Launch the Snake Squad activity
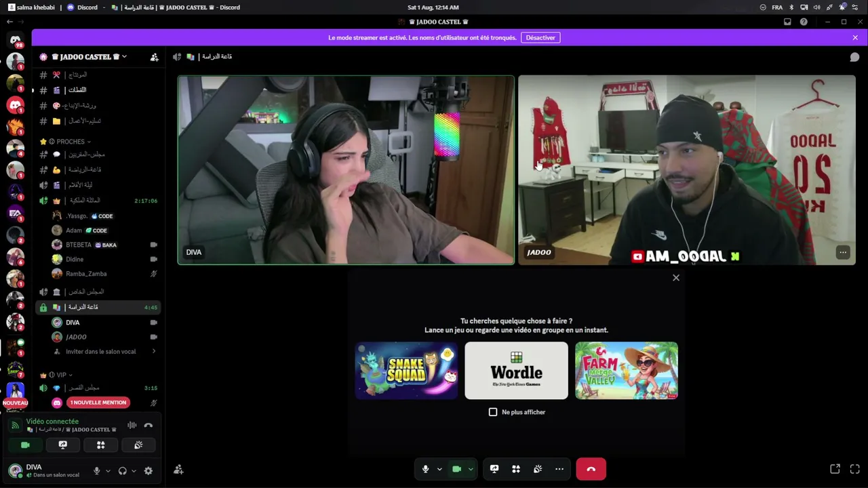The width and height of the screenshot is (868, 488). pyautogui.click(x=406, y=371)
